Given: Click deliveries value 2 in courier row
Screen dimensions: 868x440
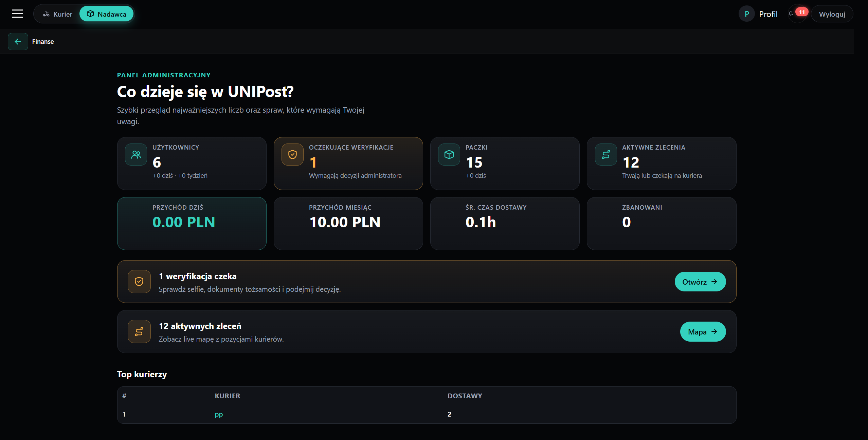Looking at the screenshot, I should (449, 414).
